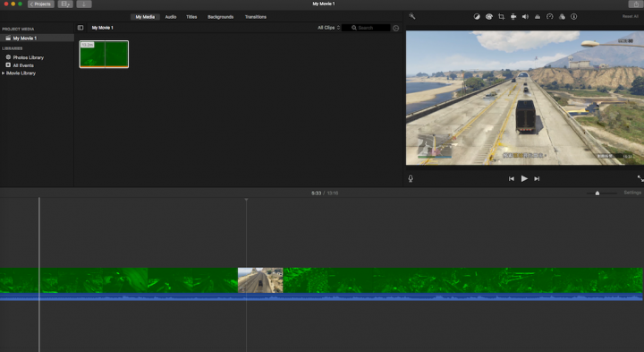Click the 13:16 total duration text
The height and width of the screenshot is (352, 644).
click(333, 193)
